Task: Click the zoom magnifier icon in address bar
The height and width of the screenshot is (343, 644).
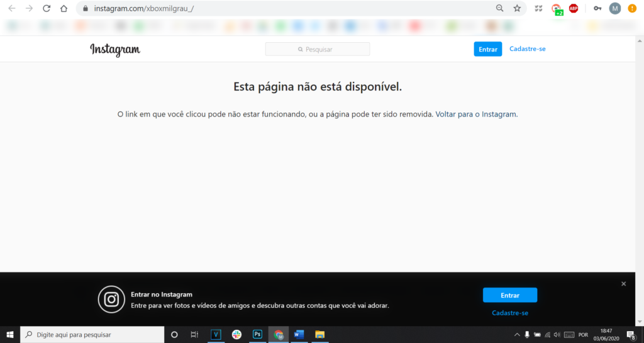Action: pos(500,9)
